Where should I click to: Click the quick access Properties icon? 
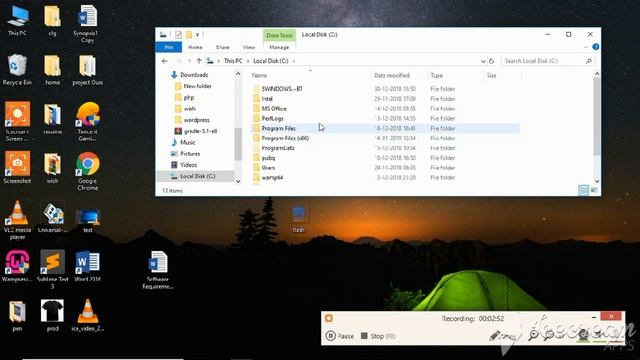tap(178, 35)
